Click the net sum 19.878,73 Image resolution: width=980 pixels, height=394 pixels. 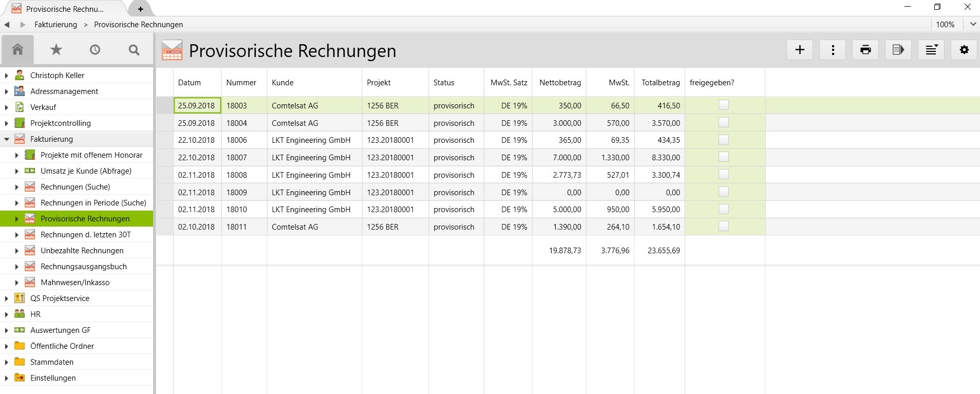point(565,250)
